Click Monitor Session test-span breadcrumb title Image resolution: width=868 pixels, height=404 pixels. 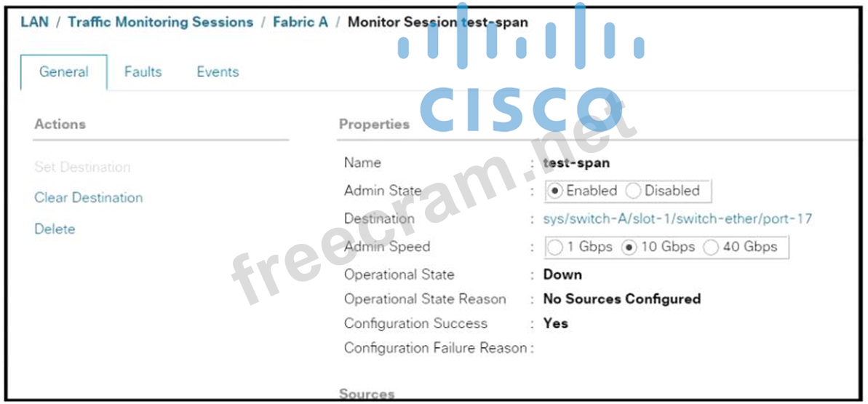tap(437, 22)
